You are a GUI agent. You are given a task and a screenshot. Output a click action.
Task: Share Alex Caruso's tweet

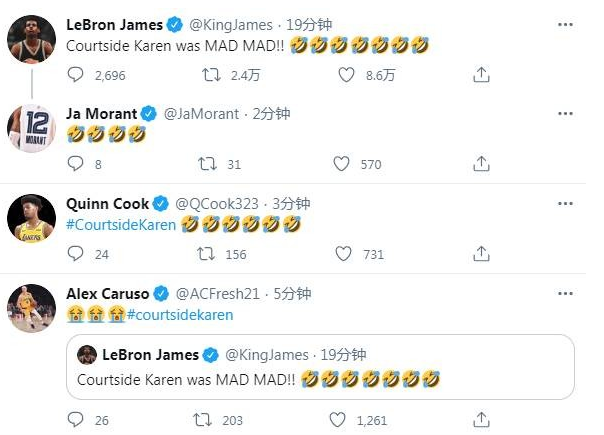(481, 420)
